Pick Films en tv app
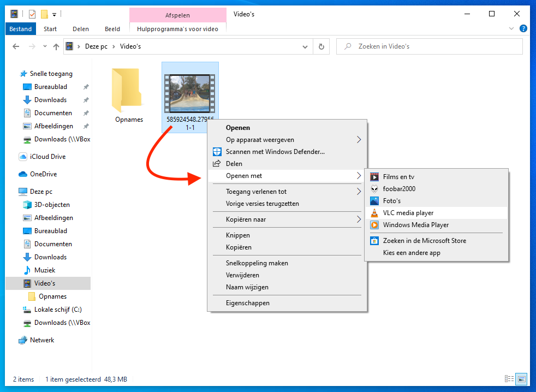This screenshot has height=392, width=536. click(x=398, y=177)
